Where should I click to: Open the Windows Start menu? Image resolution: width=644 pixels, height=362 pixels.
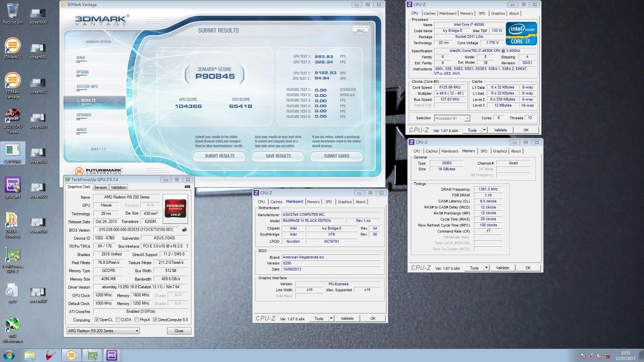tap(9, 356)
